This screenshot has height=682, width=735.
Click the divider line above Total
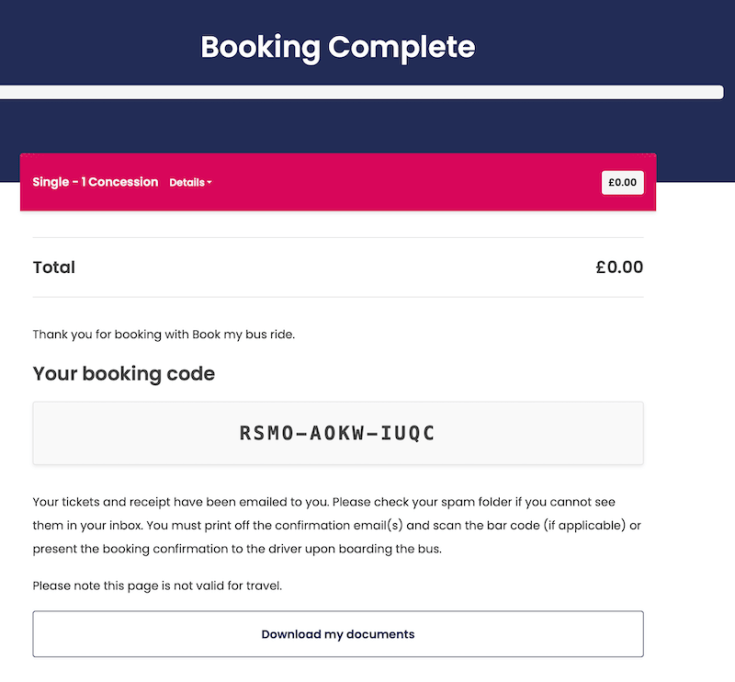click(x=338, y=237)
